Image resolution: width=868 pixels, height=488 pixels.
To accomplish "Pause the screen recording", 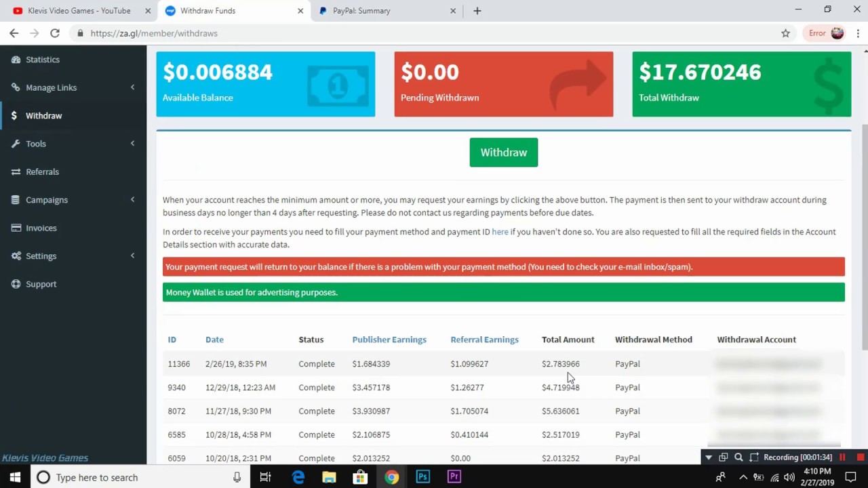I will point(843,457).
